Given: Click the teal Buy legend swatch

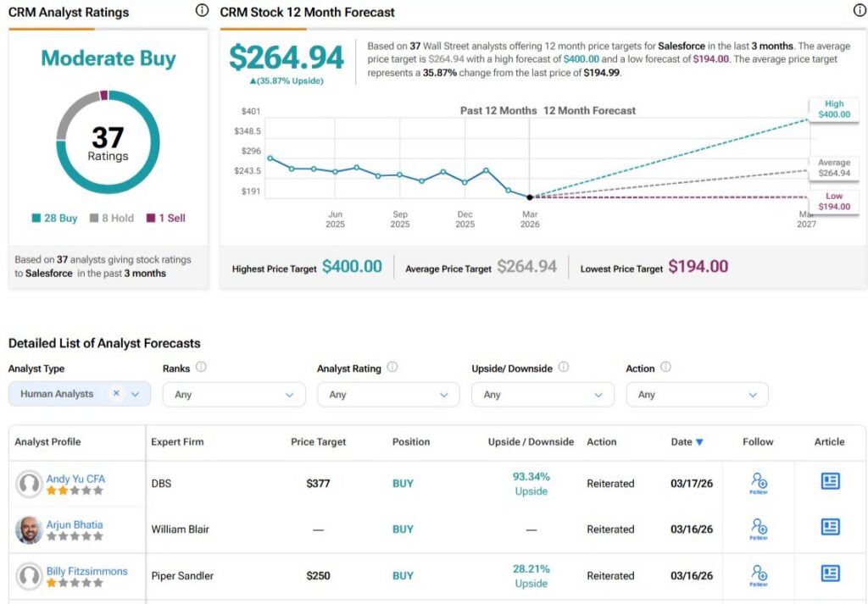Looking at the screenshot, I should click(x=36, y=219).
